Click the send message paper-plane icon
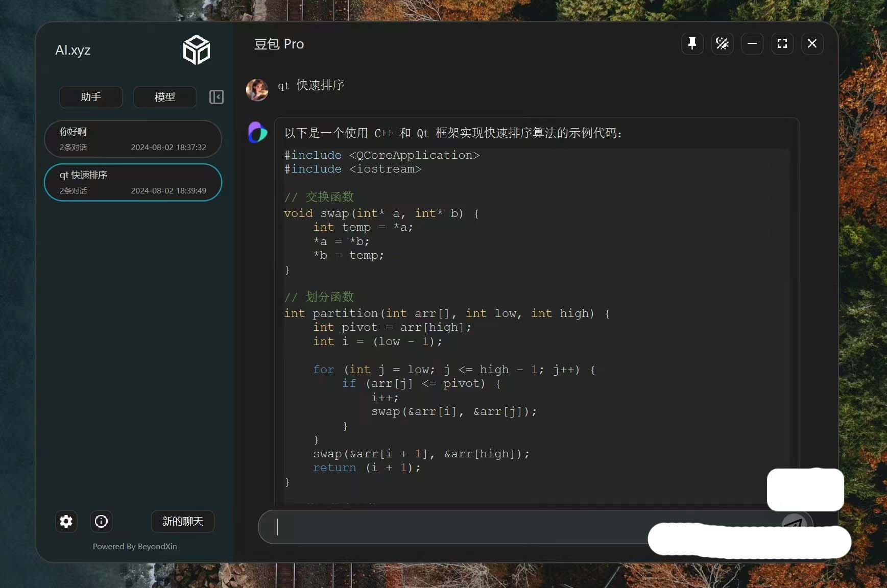887x588 pixels. pos(794,523)
